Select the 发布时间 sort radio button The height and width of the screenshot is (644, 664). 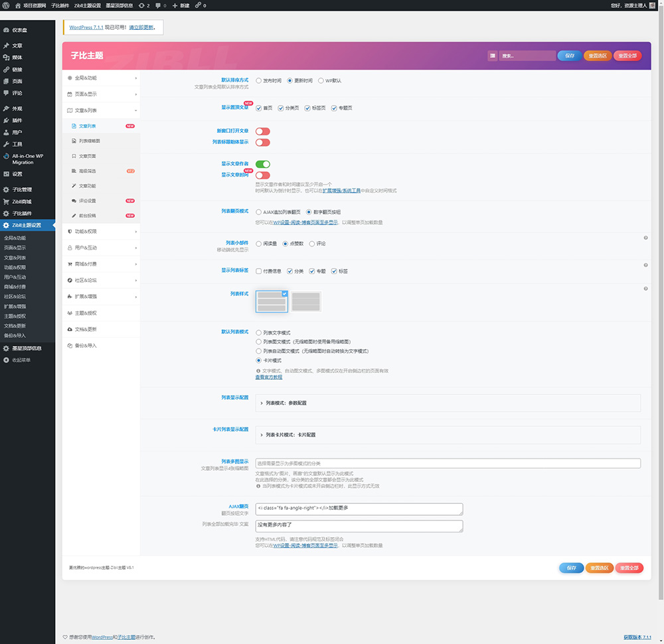point(258,80)
